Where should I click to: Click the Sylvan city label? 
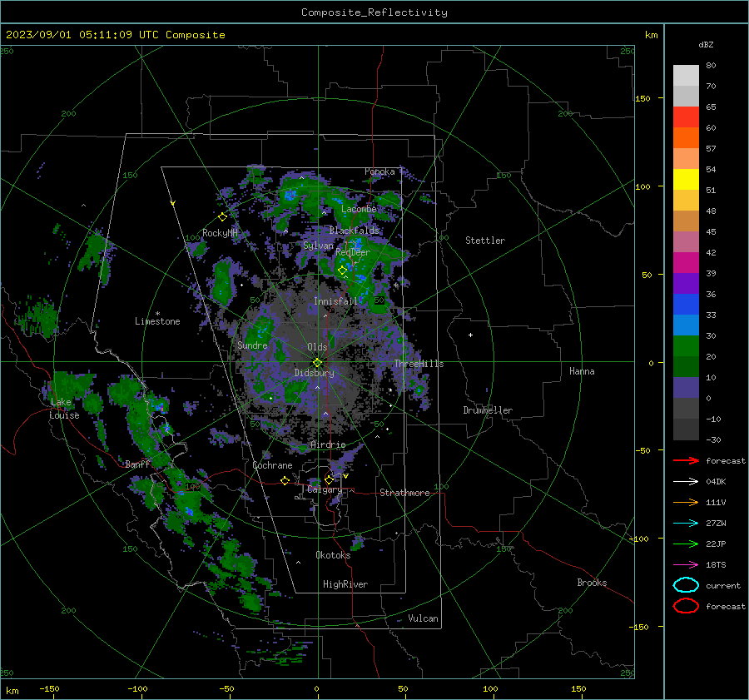[318, 246]
